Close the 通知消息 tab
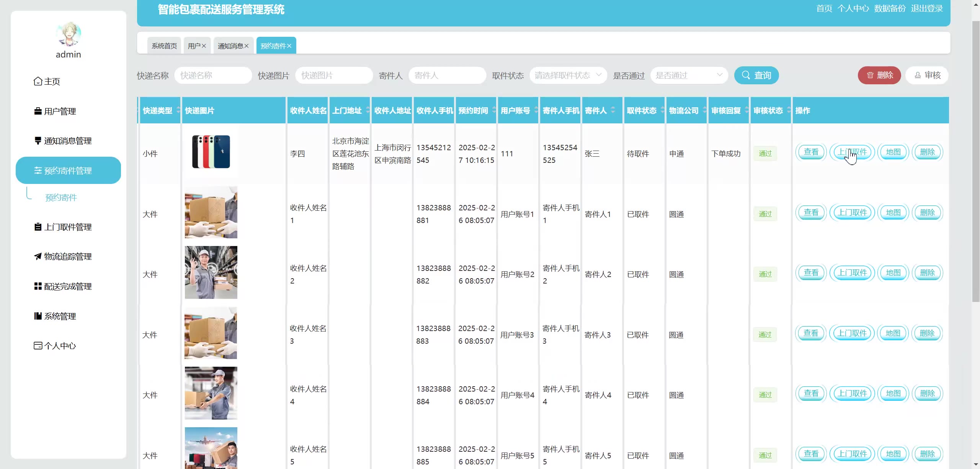This screenshot has width=980, height=469. click(x=247, y=46)
